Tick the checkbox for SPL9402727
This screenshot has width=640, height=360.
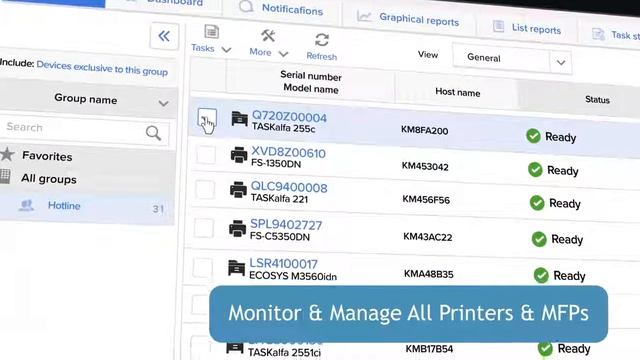pyautogui.click(x=204, y=228)
